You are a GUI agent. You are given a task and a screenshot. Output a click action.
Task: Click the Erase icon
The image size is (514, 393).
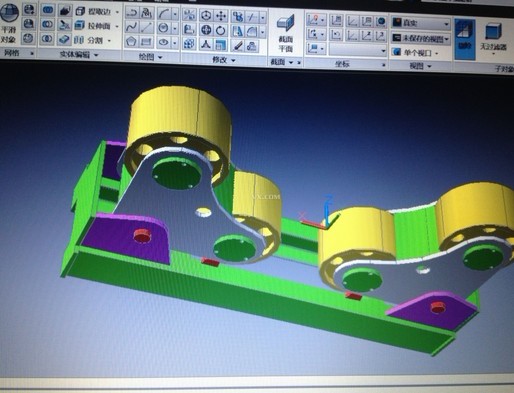(237, 45)
